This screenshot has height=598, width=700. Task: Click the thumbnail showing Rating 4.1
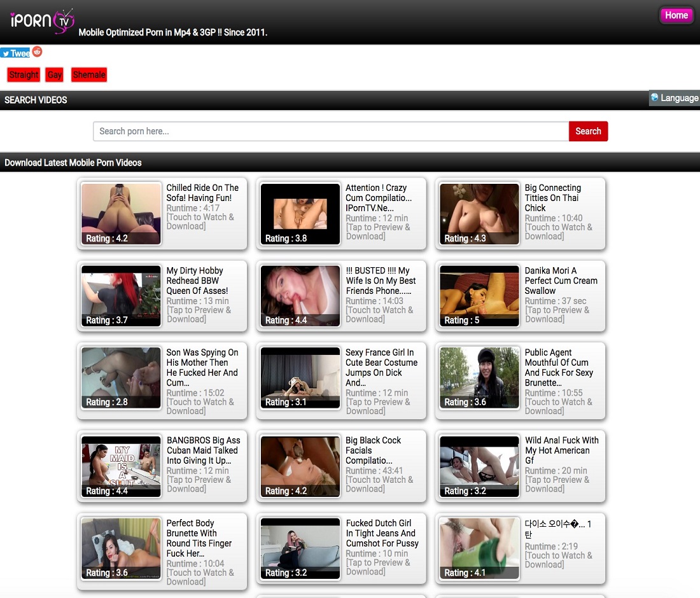(x=479, y=548)
